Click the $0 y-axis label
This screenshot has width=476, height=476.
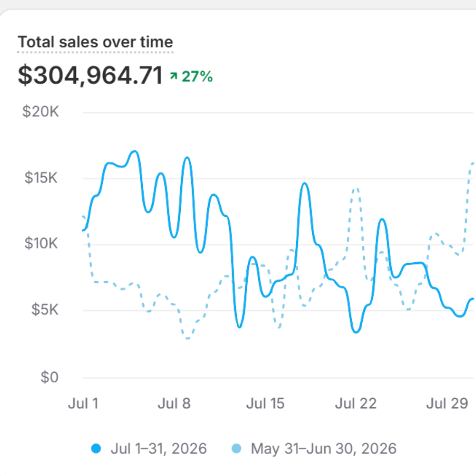(49, 377)
